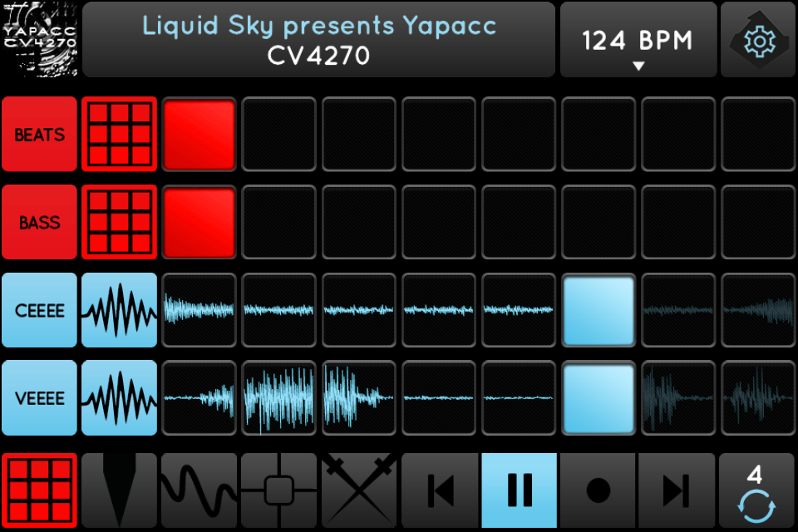Screen dimensions: 798x532
Task: Toggle the highlighted blue clip in CEEEE row
Action: pyautogui.click(x=598, y=310)
